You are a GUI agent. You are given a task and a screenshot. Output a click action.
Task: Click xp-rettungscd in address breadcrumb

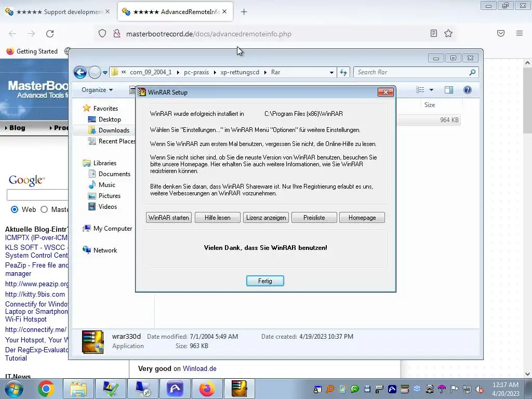pyautogui.click(x=240, y=72)
